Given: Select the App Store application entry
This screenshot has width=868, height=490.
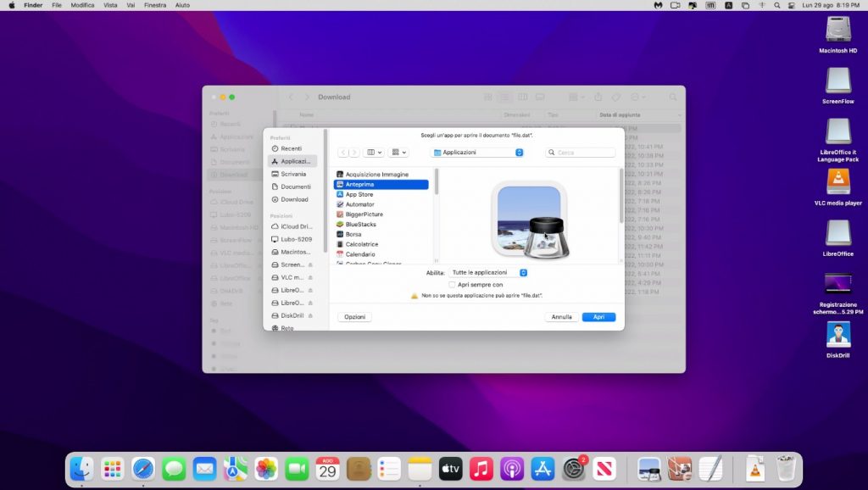Looking at the screenshot, I should coord(359,194).
